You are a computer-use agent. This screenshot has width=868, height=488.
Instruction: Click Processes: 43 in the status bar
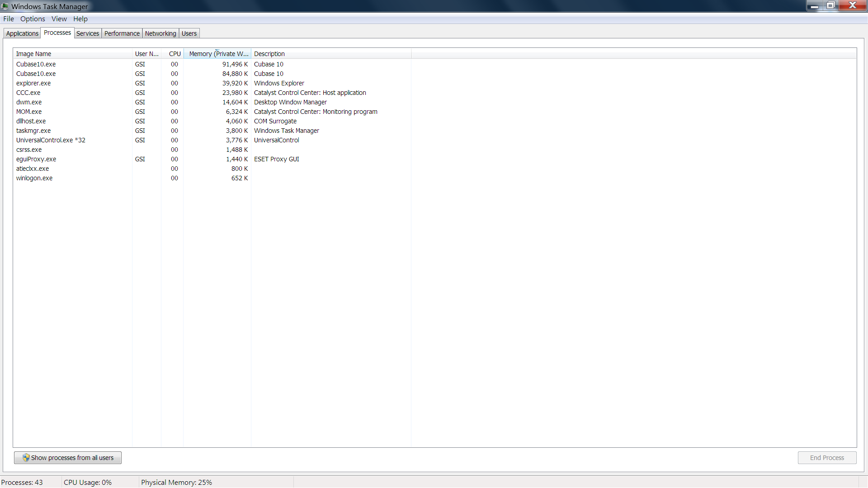[x=22, y=482]
